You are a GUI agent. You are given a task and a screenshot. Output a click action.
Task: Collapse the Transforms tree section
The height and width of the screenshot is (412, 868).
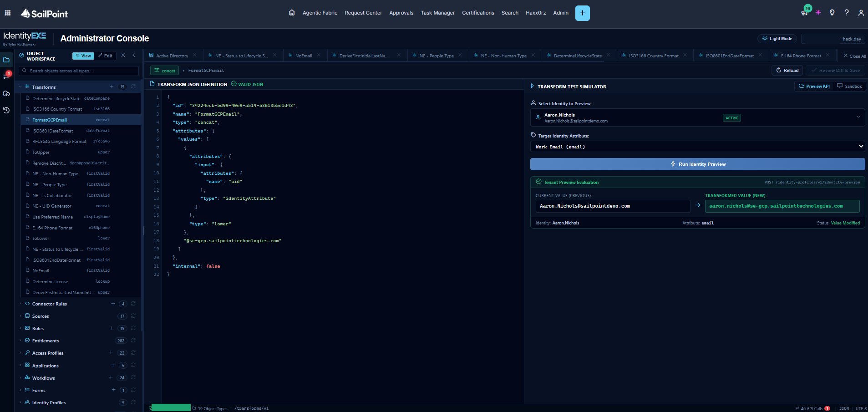(20, 86)
